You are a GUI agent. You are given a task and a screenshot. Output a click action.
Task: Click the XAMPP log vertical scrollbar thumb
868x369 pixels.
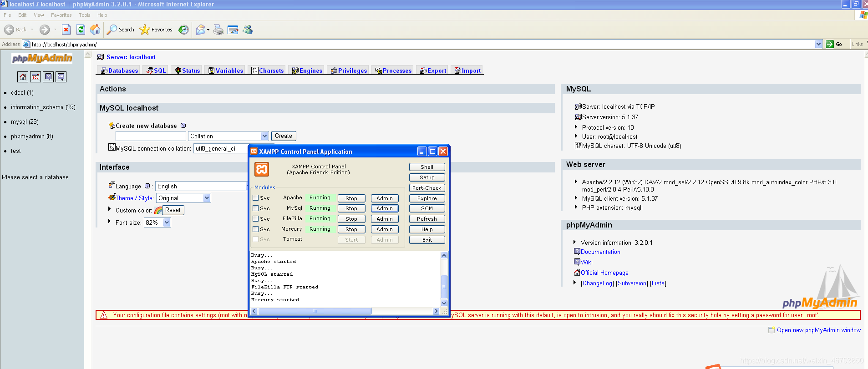point(444,287)
